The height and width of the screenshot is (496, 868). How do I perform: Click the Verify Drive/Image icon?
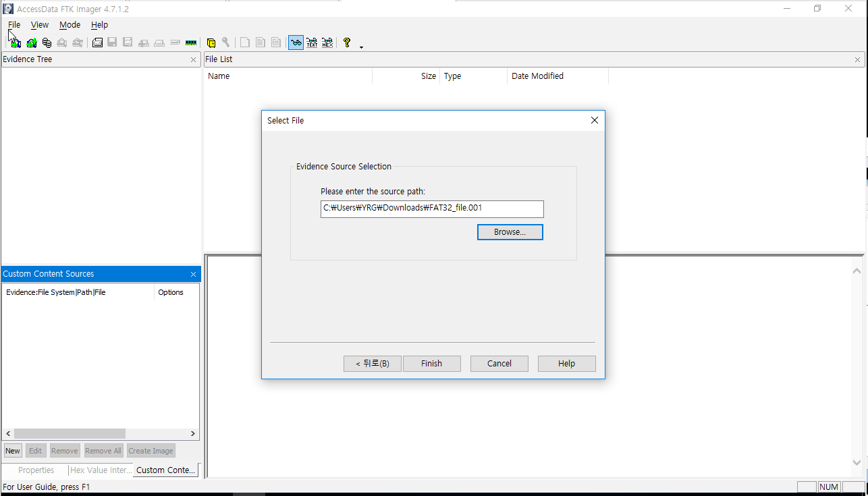pyautogui.click(x=175, y=43)
